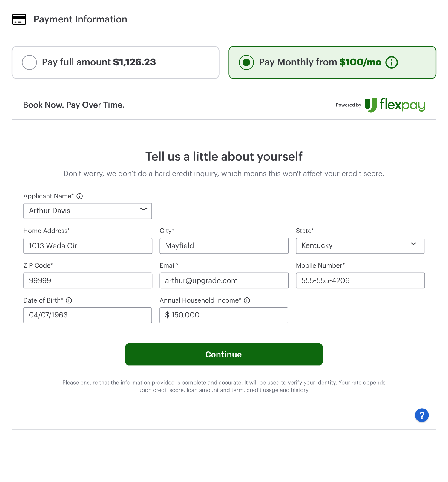Viewport: 448px width, 482px height.
Task: Click the Email input field
Action: tap(224, 280)
